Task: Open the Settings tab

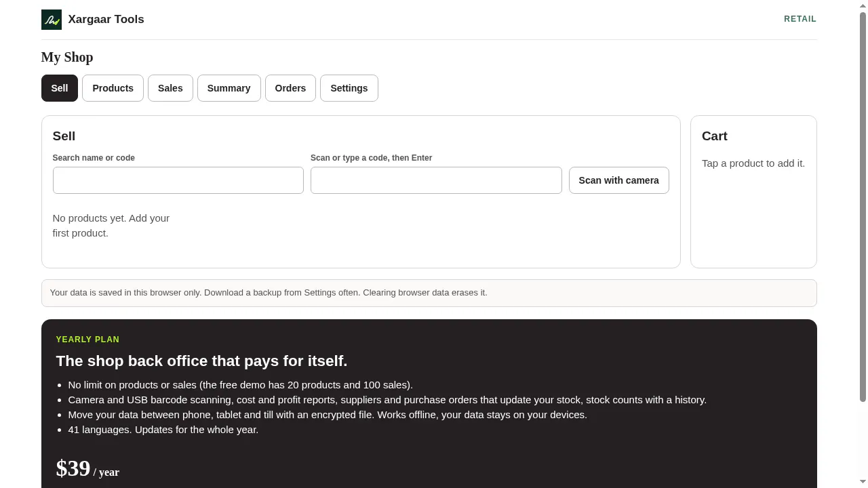Action: click(x=349, y=88)
